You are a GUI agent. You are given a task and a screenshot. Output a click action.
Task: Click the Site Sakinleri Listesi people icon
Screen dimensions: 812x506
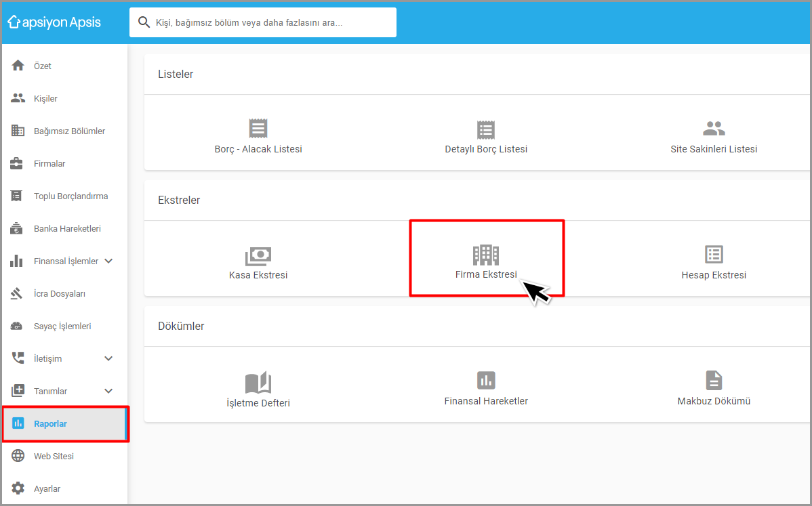[x=714, y=128]
